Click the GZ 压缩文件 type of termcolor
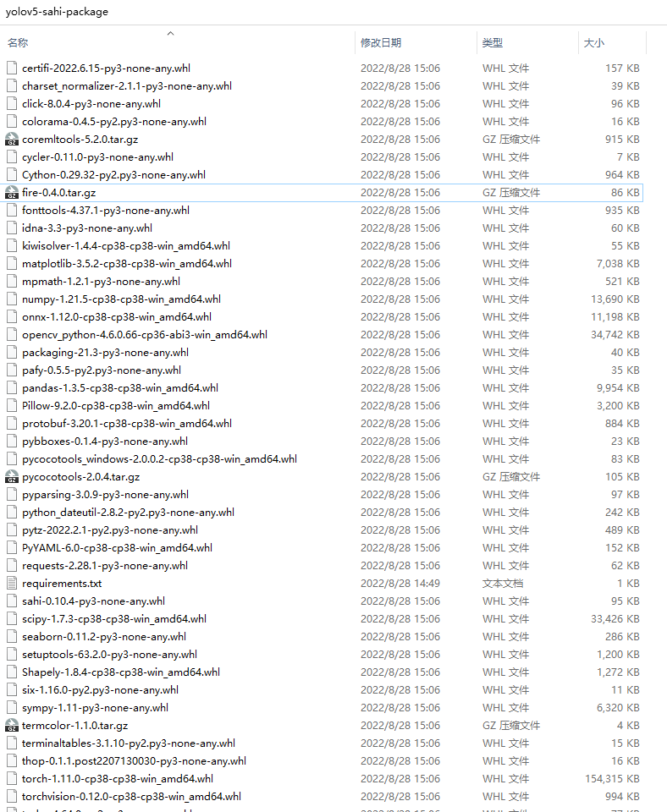 click(511, 726)
